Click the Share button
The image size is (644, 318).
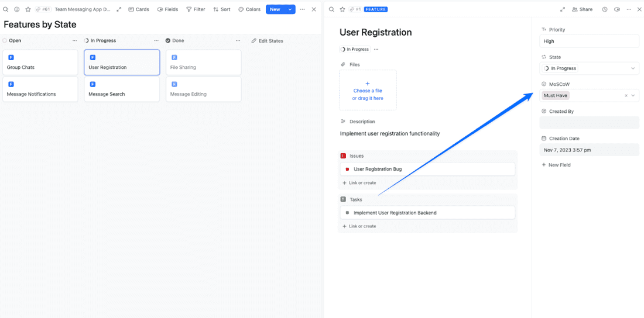click(x=583, y=9)
